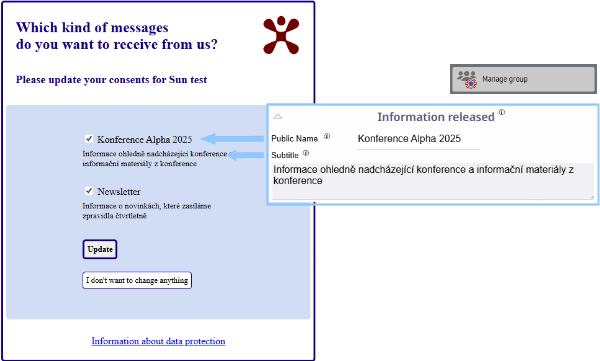Open info tooltip beside Information released
Image resolution: width=600 pixels, height=361 pixels.
click(x=502, y=112)
